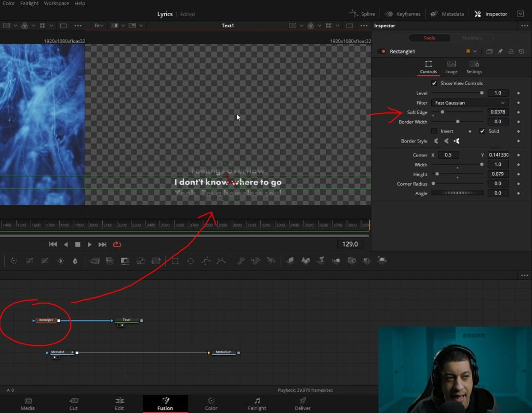
Task: Open the Keyframes editor panel
Action: click(403, 14)
